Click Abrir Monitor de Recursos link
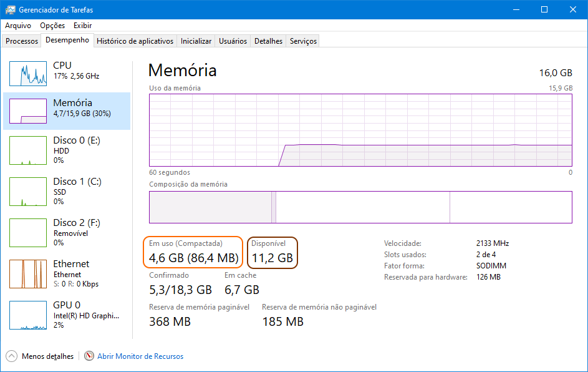588x372 pixels. point(140,356)
